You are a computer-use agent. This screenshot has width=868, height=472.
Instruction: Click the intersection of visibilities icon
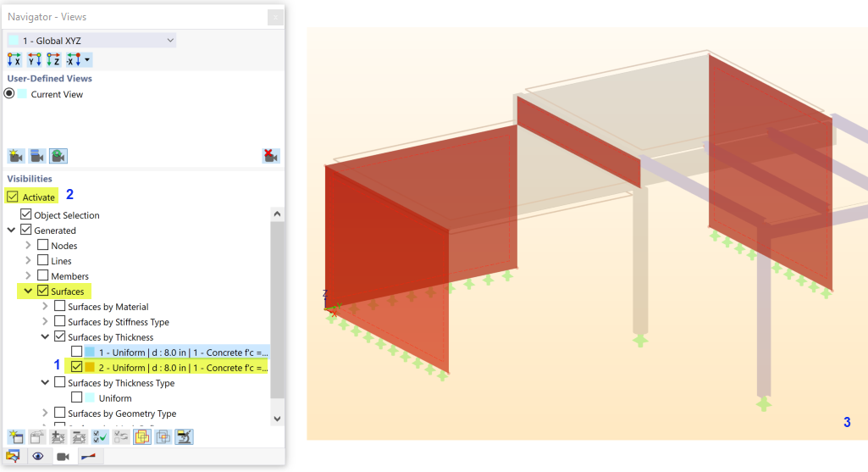[x=163, y=437]
